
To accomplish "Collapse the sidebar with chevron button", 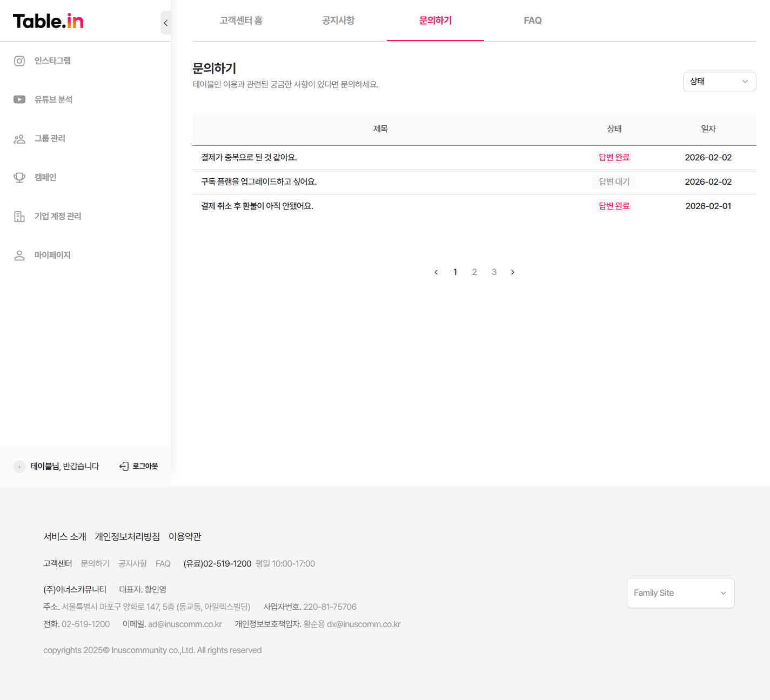I will [x=165, y=23].
